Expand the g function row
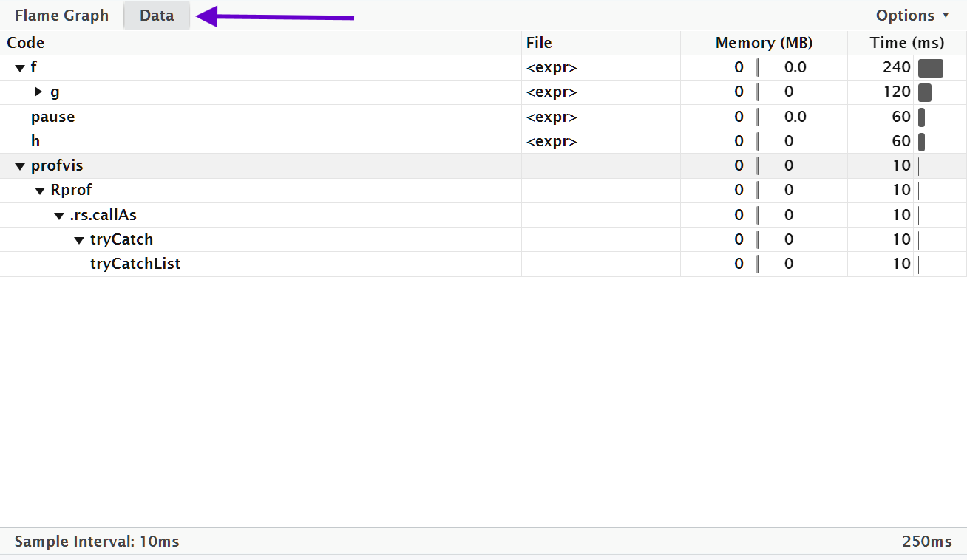 tap(39, 92)
